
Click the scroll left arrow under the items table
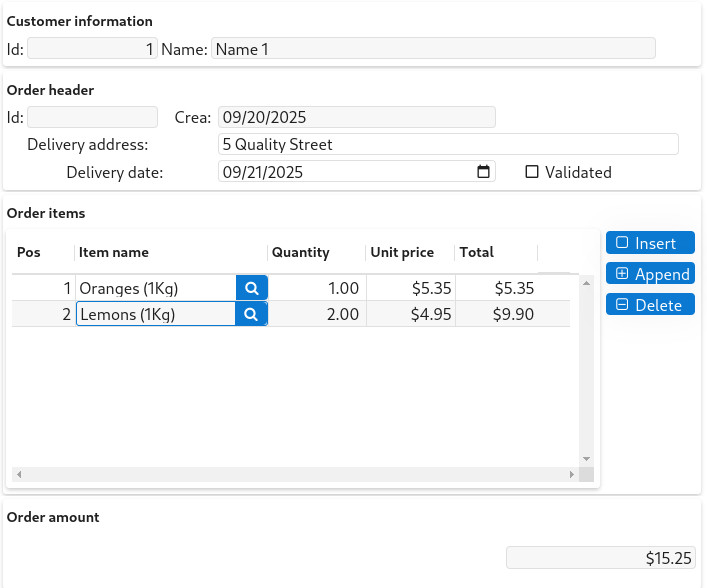(x=18, y=474)
